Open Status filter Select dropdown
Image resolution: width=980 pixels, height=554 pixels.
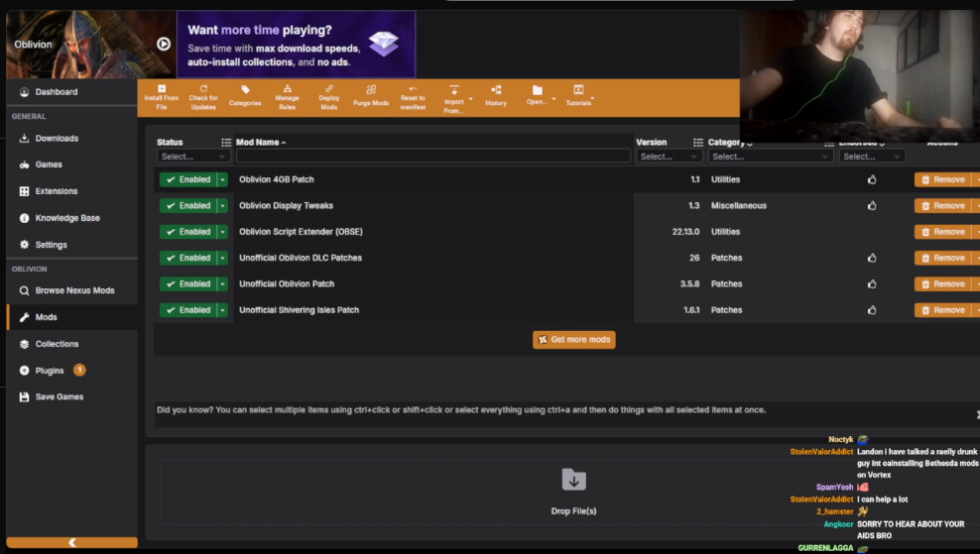coord(192,157)
